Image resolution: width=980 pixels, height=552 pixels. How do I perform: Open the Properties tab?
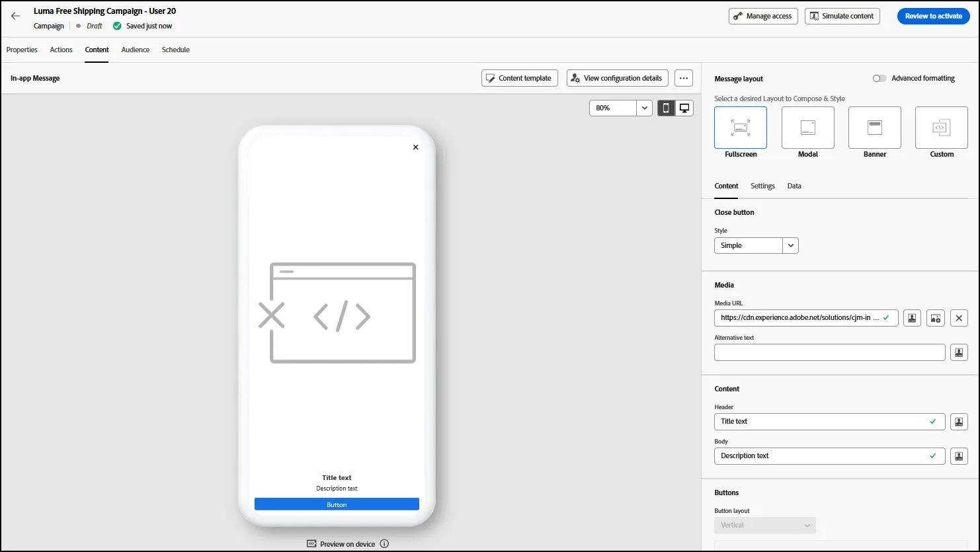click(x=22, y=50)
